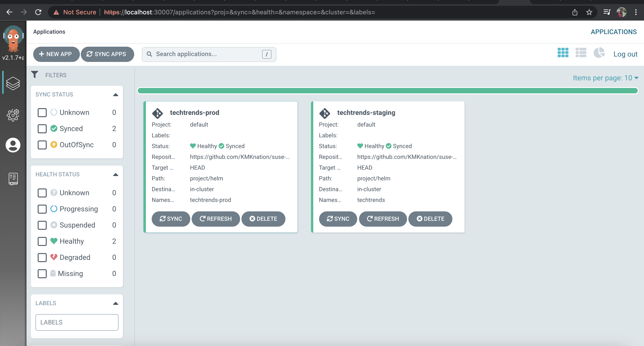Viewport: 644px width, 346px height.
Task: Collapse the Health Status filter section
Action: [116, 175]
